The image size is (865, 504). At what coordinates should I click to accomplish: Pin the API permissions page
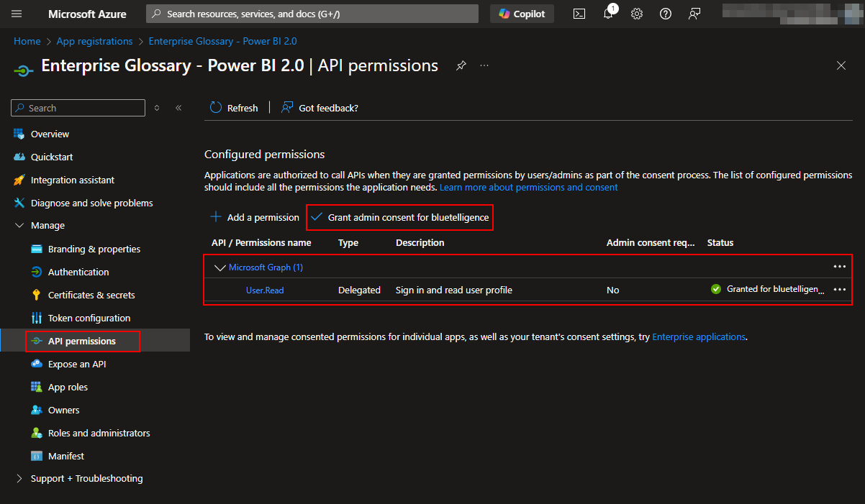[461, 65]
